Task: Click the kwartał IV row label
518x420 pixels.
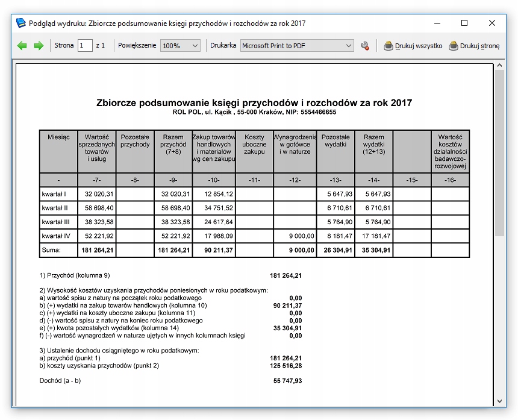Action: 57,236
